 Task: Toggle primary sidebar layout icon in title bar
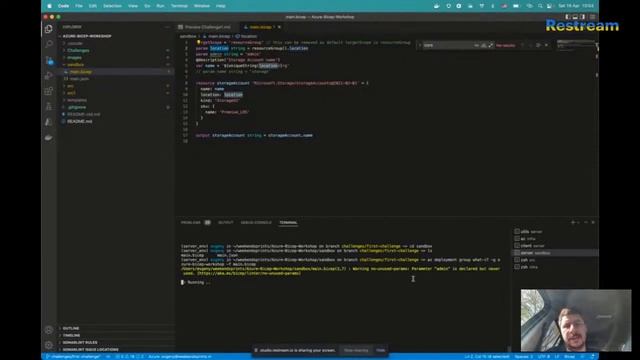coord(568,17)
